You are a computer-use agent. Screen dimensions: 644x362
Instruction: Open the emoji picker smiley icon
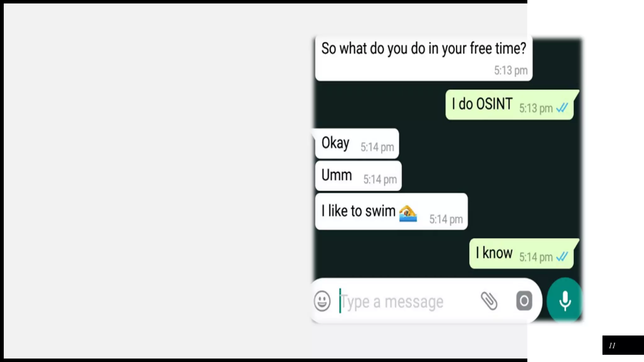coord(322,301)
